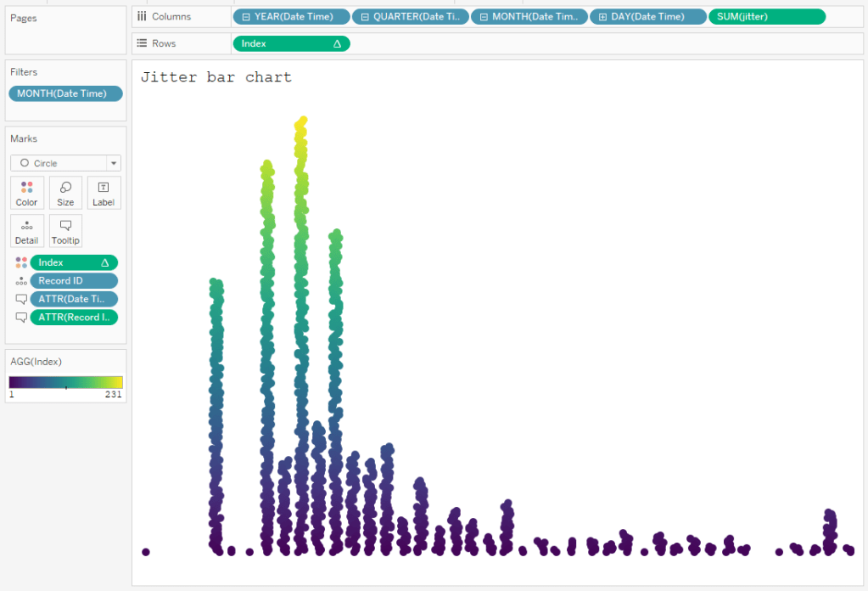This screenshot has width=868, height=591.
Task: Click the tooltip icon beside ATTR(Record I.. pill
Action: (x=21, y=317)
